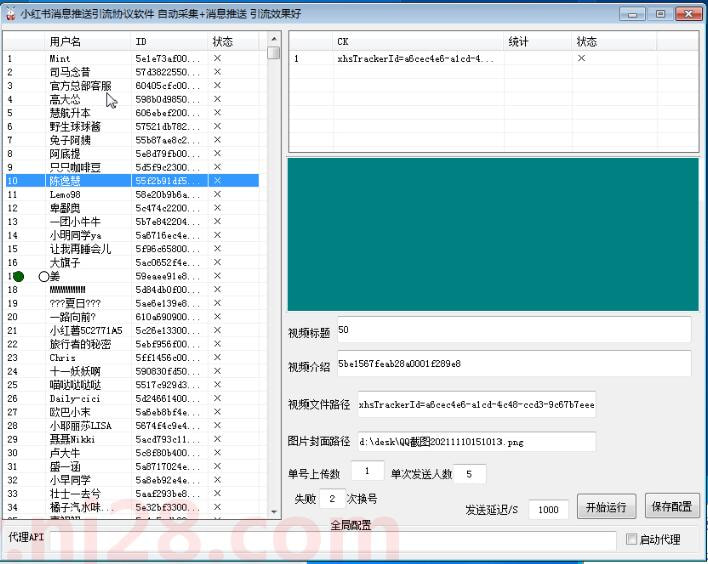Enable the 启动代理 checkbox

coord(631,539)
